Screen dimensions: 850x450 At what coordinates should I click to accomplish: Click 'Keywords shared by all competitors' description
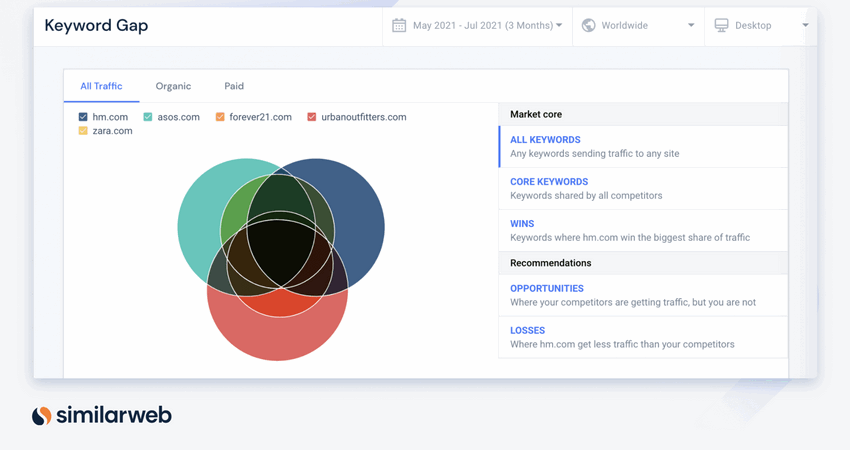586,196
